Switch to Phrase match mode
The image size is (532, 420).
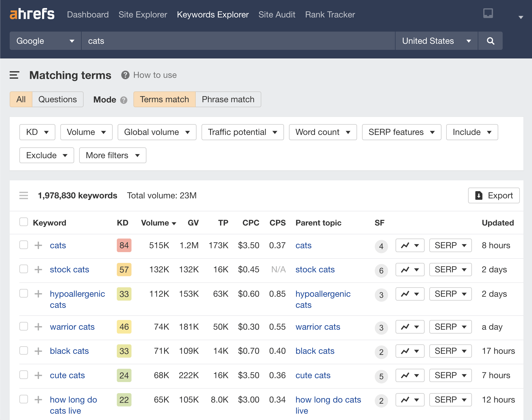point(228,99)
